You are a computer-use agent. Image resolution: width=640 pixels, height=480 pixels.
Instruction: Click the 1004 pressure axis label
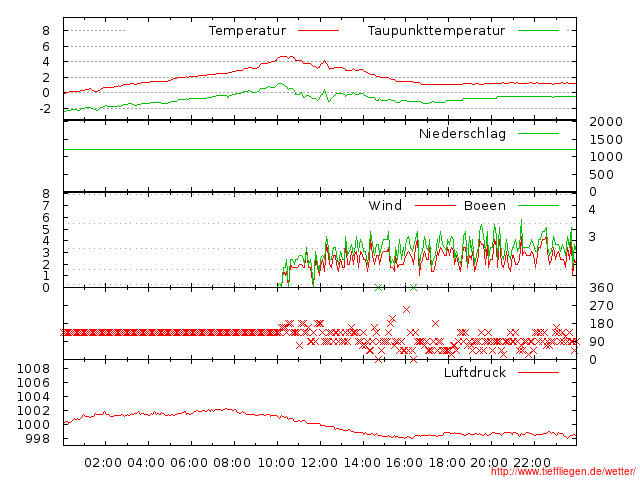33,397
